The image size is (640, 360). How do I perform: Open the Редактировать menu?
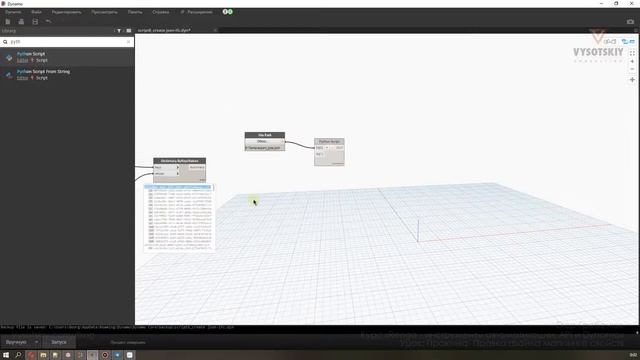tap(66, 12)
